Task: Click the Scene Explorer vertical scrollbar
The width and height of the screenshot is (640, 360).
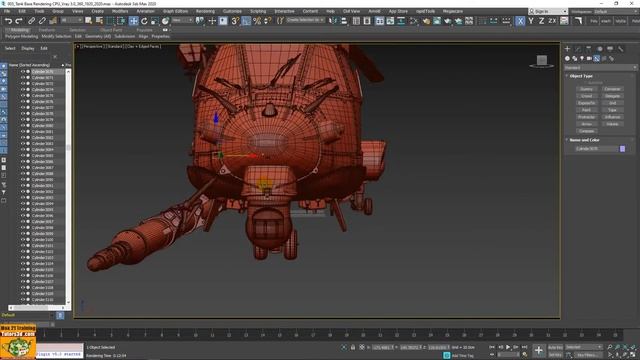Action: click(68, 186)
